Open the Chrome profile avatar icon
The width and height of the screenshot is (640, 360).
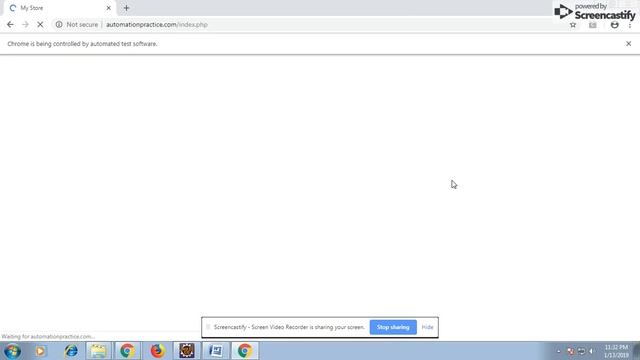pos(614,25)
